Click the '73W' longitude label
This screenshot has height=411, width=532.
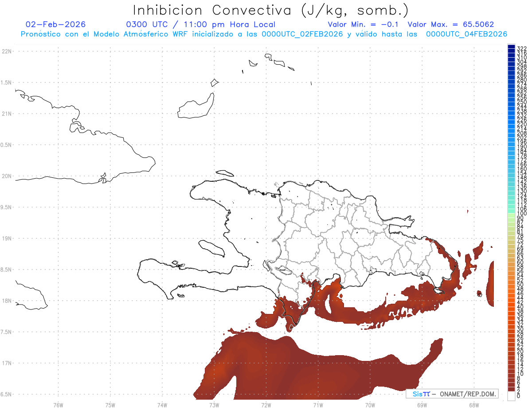pyautogui.click(x=214, y=404)
